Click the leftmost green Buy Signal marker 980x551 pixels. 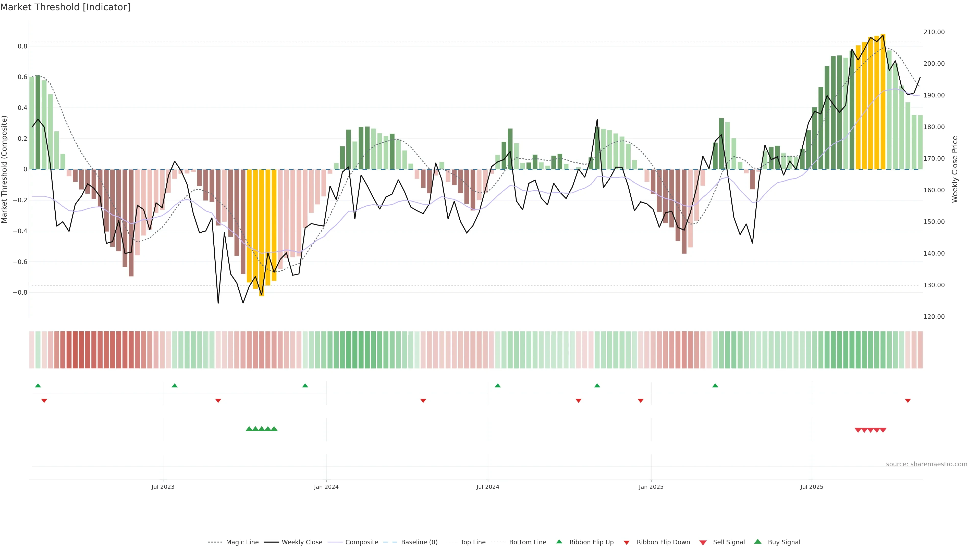[x=249, y=429]
